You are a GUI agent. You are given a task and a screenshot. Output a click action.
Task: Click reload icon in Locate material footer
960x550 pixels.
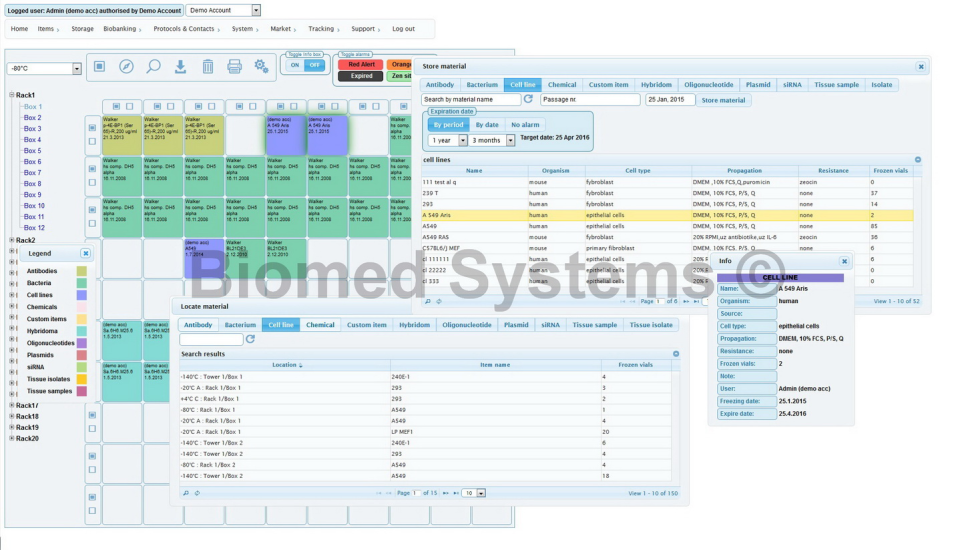pyautogui.click(x=197, y=492)
